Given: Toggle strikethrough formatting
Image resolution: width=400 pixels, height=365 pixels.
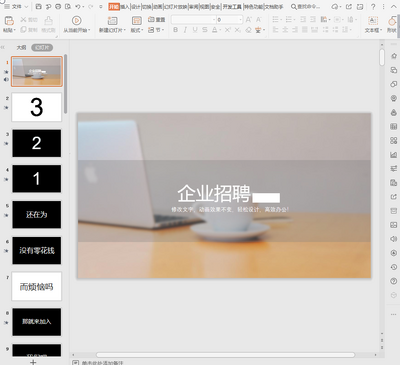Looking at the screenshot, I should (x=205, y=30).
